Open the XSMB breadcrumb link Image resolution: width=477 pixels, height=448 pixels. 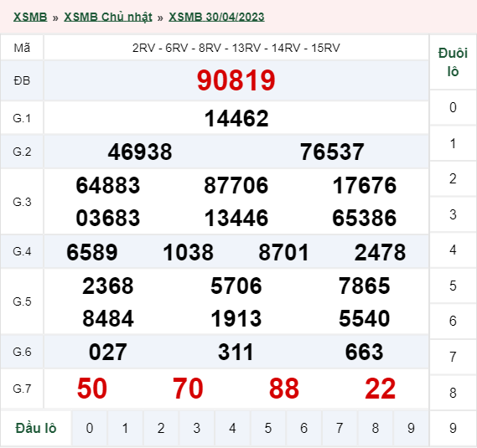(x=30, y=17)
